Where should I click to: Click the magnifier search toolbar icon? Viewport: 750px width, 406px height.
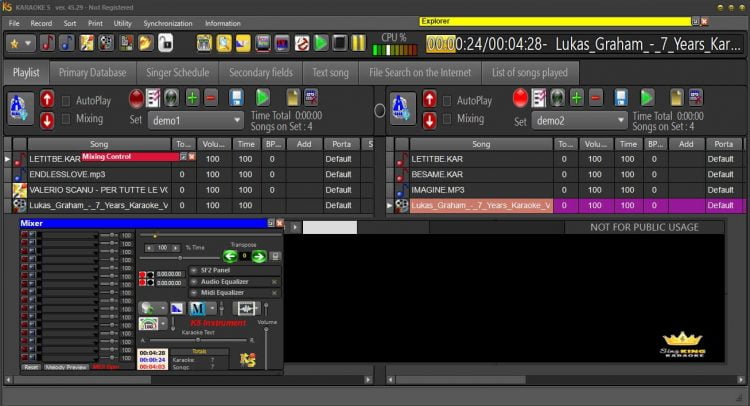coord(223,43)
